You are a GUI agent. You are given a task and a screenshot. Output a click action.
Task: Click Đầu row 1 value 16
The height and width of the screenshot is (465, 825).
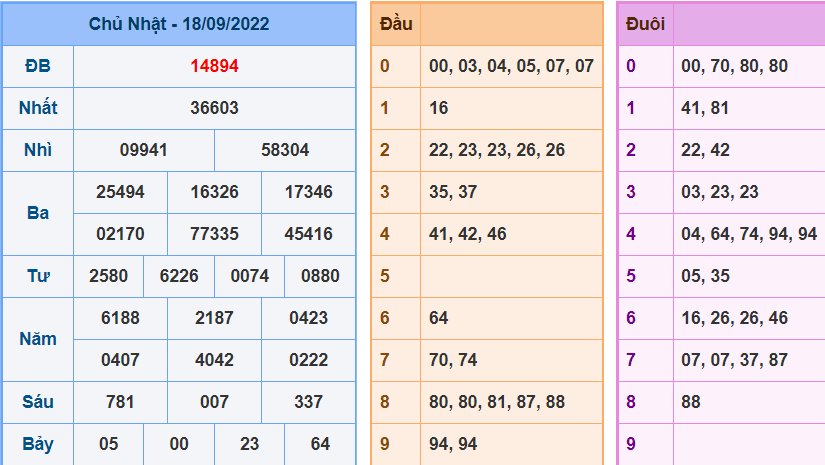439,108
